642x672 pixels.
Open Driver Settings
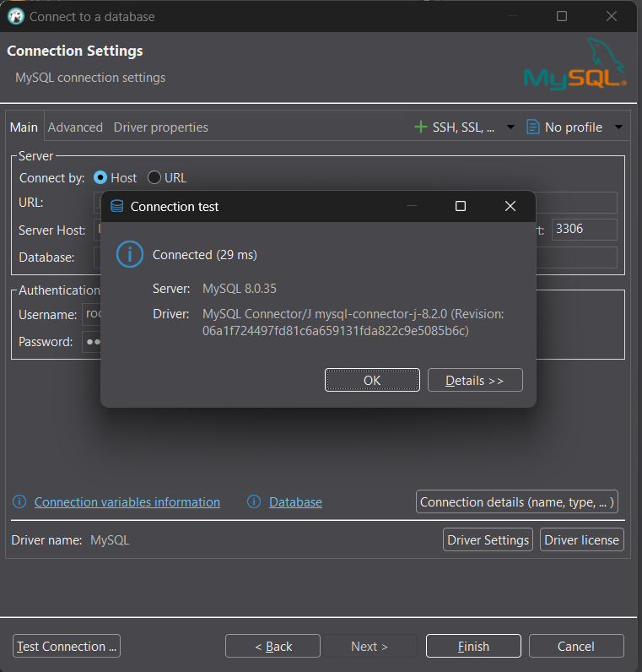pyautogui.click(x=488, y=539)
